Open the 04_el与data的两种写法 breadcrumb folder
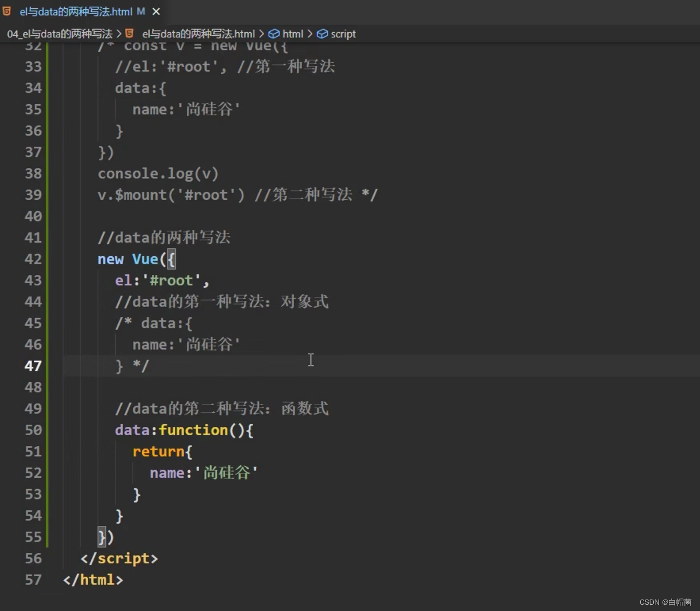 (60, 34)
